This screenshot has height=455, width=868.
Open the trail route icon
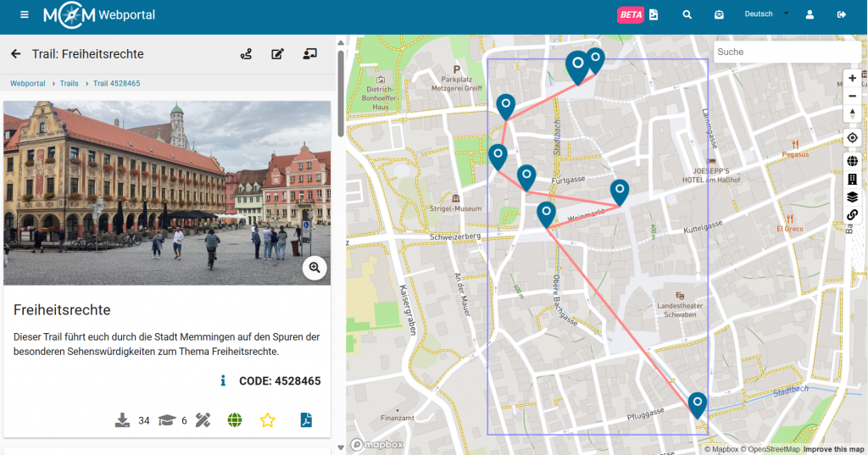click(246, 54)
